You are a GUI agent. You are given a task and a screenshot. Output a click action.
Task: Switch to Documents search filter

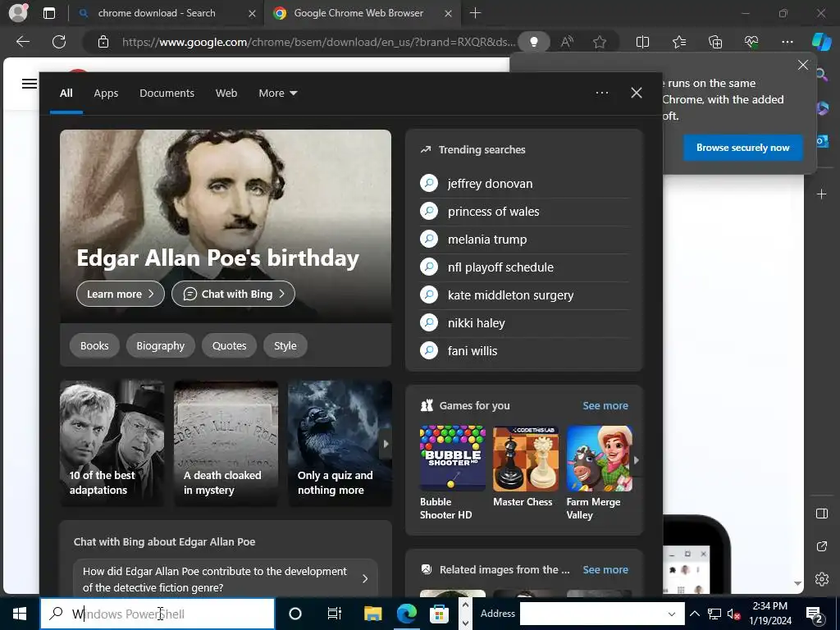point(167,94)
